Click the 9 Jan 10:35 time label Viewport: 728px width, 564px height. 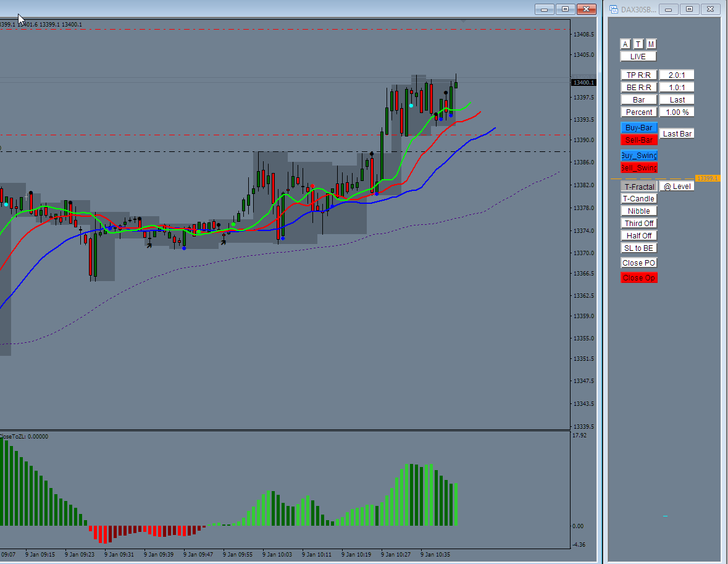click(x=435, y=554)
